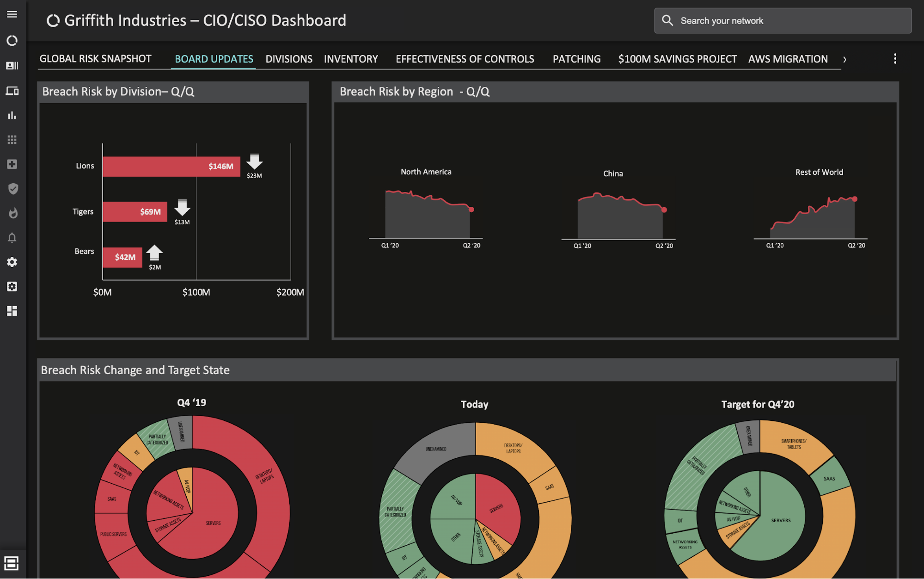Select Smartphones/Tablets segment in Target donut

coord(794,444)
